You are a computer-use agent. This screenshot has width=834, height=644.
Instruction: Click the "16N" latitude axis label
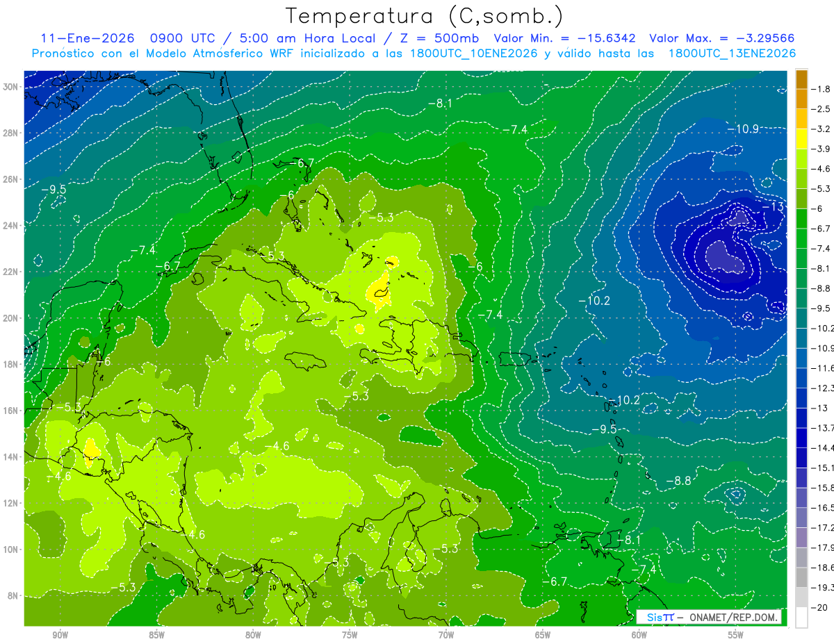coord(11,411)
